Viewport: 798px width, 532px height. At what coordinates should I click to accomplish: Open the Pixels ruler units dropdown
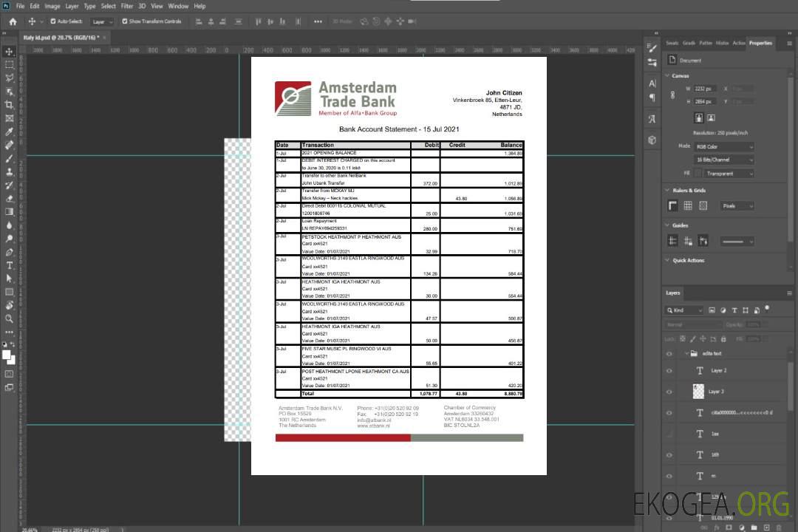(x=737, y=205)
